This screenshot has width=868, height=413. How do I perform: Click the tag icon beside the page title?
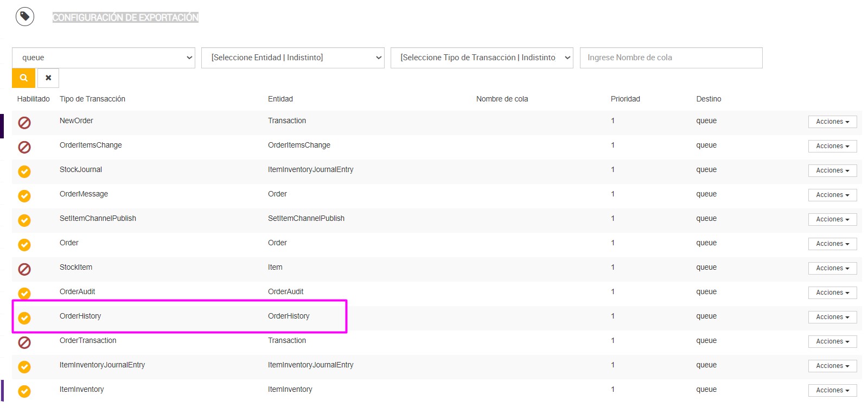tap(24, 16)
